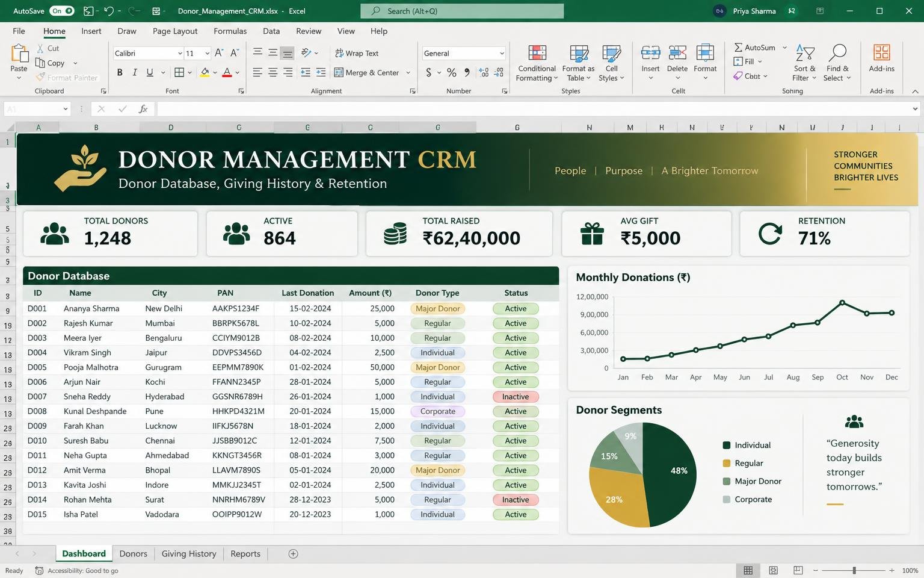924x578 pixels.
Task: Click the Cut scissors icon
Action: click(x=40, y=48)
